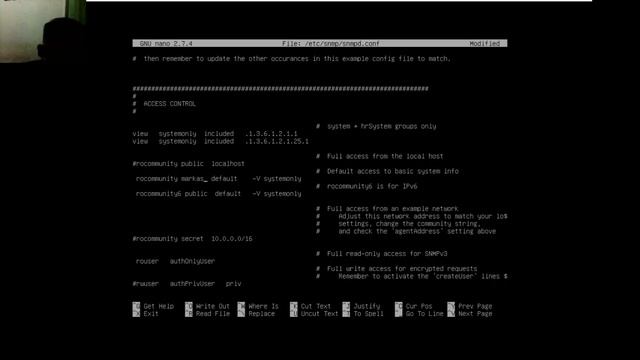The width and height of the screenshot is (640, 360).
Task: Click the webcam video thumbnail
Action: (43, 31)
